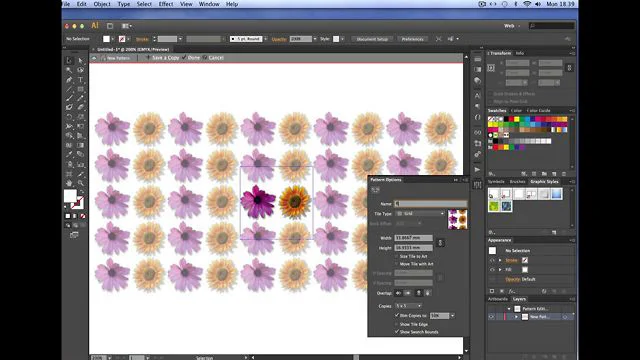Collapse Pattern Editing layer triangle
640x360 pixels.
click(x=509, y=309)
